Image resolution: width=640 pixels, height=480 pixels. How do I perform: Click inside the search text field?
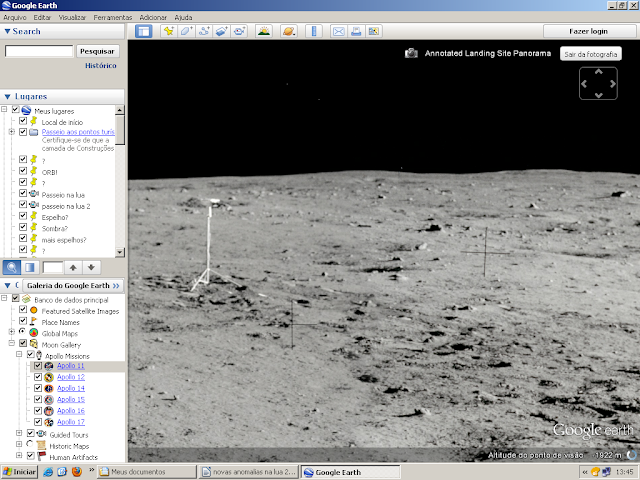39,51
